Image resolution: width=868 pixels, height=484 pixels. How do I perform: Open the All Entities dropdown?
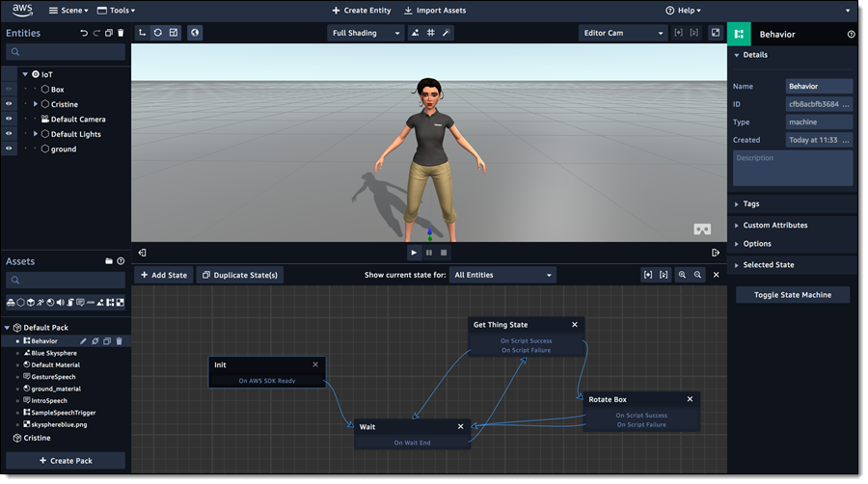(x=502, y=275)
